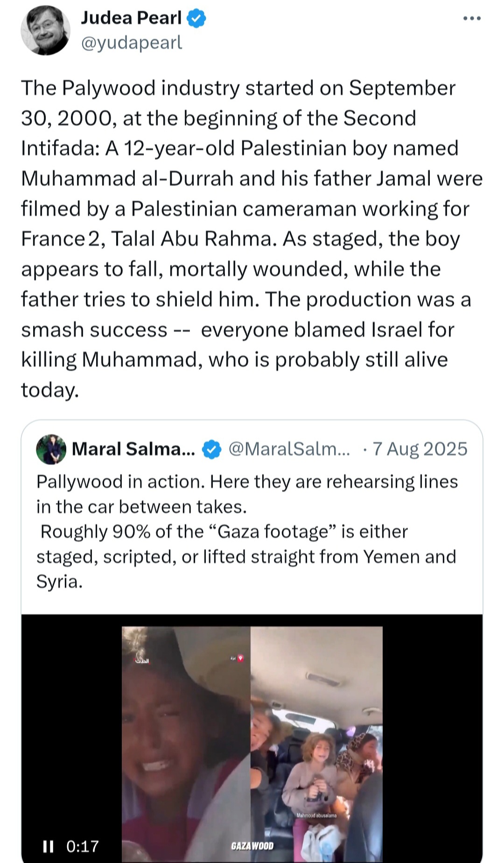Click the right half car footage
The width and height of the screenshot is (504, 863).
coord(316,744)
